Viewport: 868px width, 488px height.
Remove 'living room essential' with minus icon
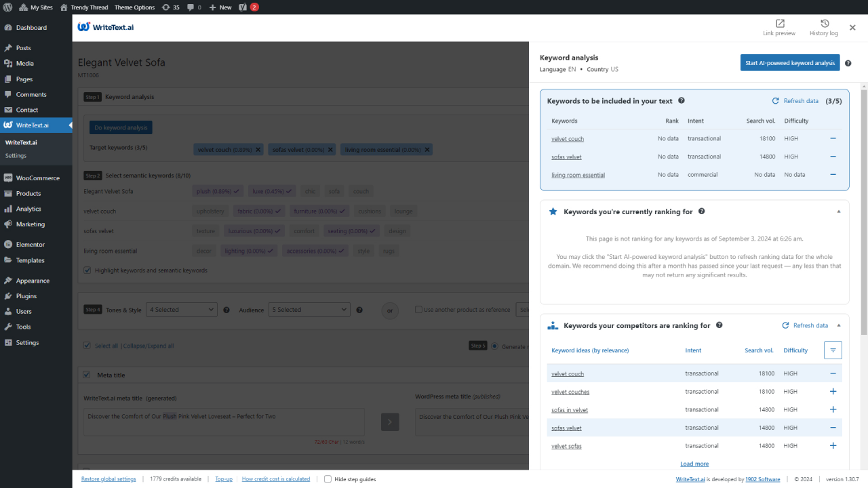click(x=833, y=174)
